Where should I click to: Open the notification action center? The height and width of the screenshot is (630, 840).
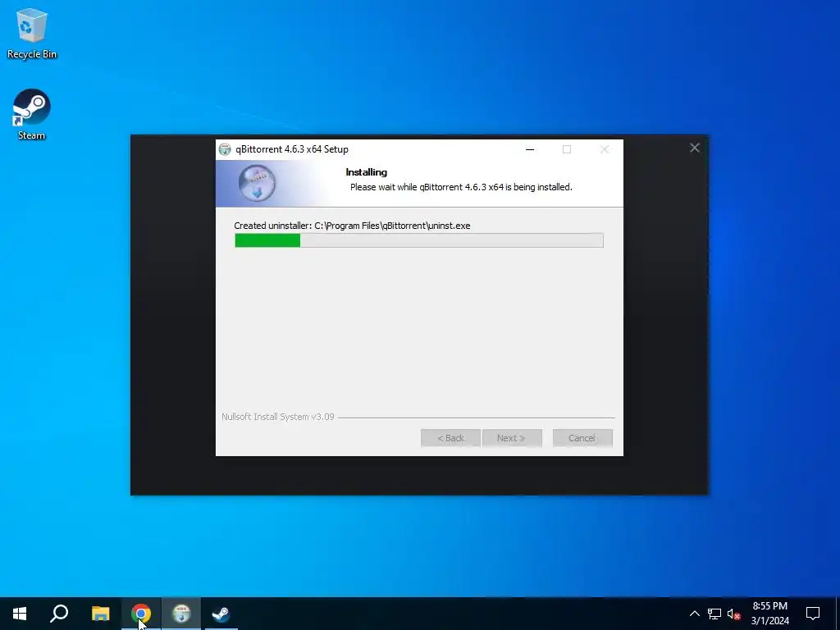813,614
